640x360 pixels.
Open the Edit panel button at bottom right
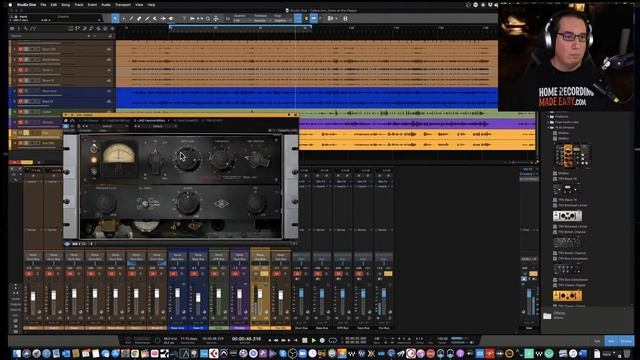coord(597,341)
